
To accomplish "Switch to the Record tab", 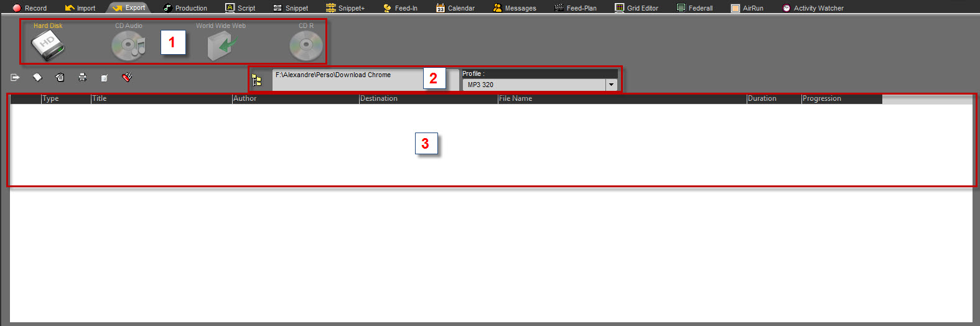I will point(30,8).
